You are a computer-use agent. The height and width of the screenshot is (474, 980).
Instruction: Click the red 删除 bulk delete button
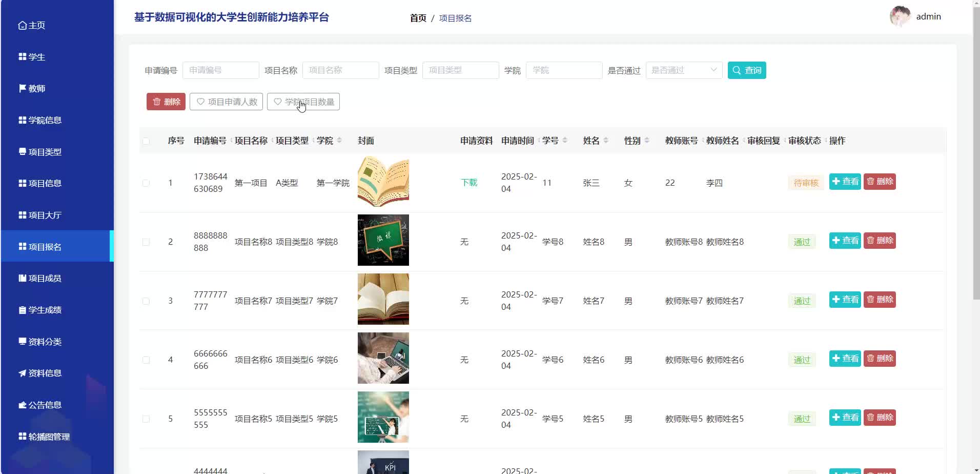coord(166,102)
